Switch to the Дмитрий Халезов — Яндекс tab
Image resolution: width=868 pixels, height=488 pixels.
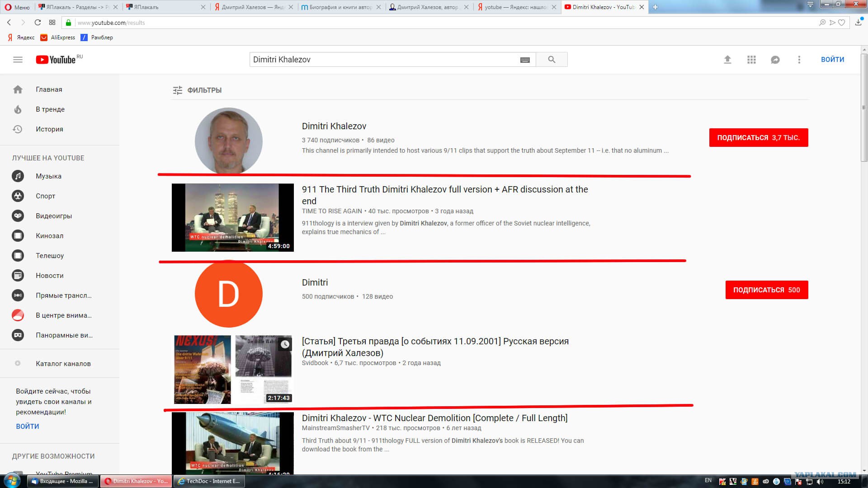tap(254, 7)
